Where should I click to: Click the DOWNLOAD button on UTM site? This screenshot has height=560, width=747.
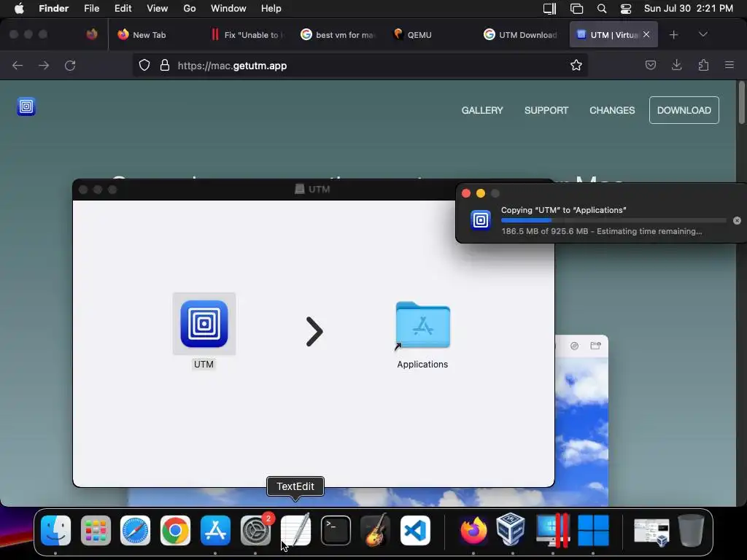pyautogui.click(x=684, y=111)
